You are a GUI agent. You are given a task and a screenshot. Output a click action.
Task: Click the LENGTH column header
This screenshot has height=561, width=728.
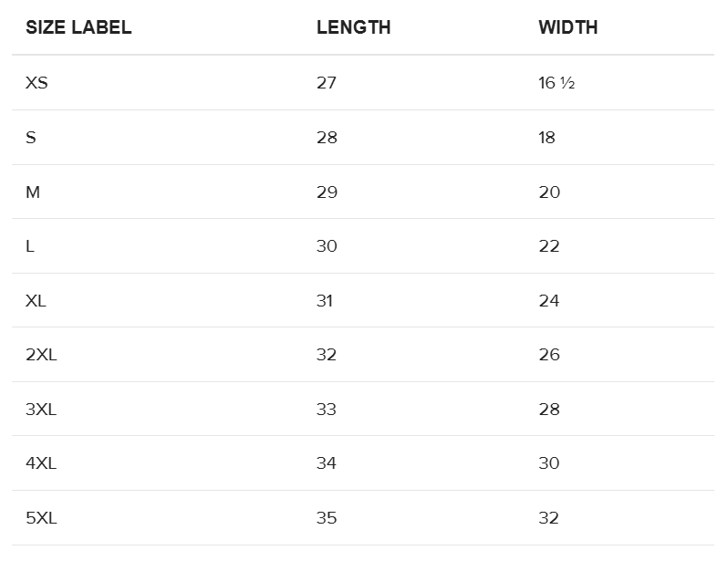click(x=353, y=27)
